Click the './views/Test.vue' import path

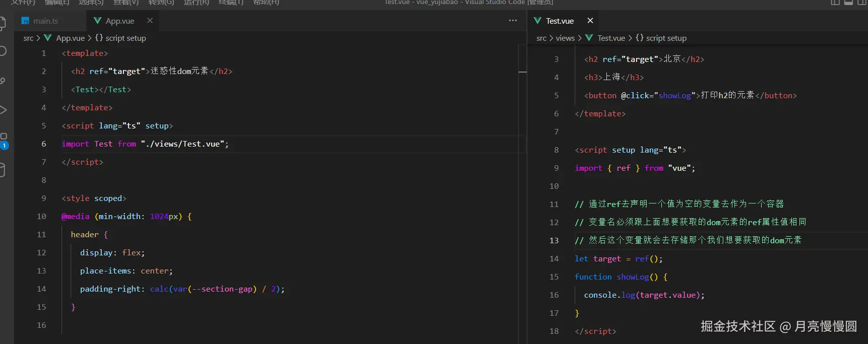pos(182,144)
